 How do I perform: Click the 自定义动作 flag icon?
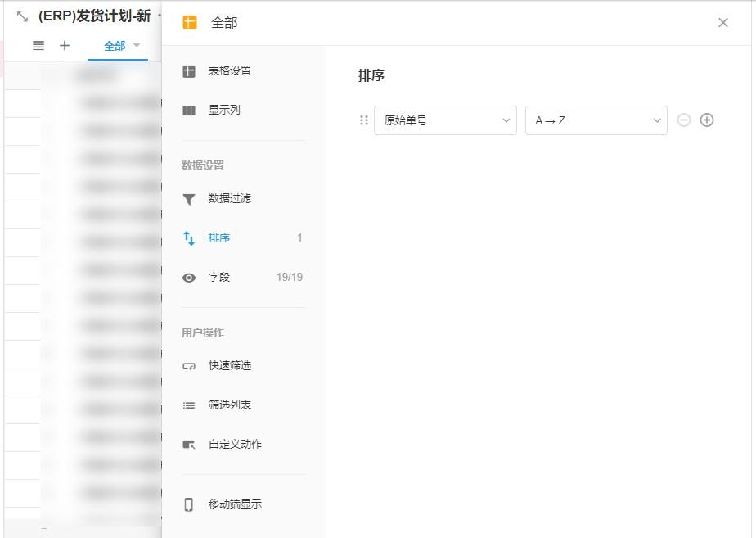(188, 444)
